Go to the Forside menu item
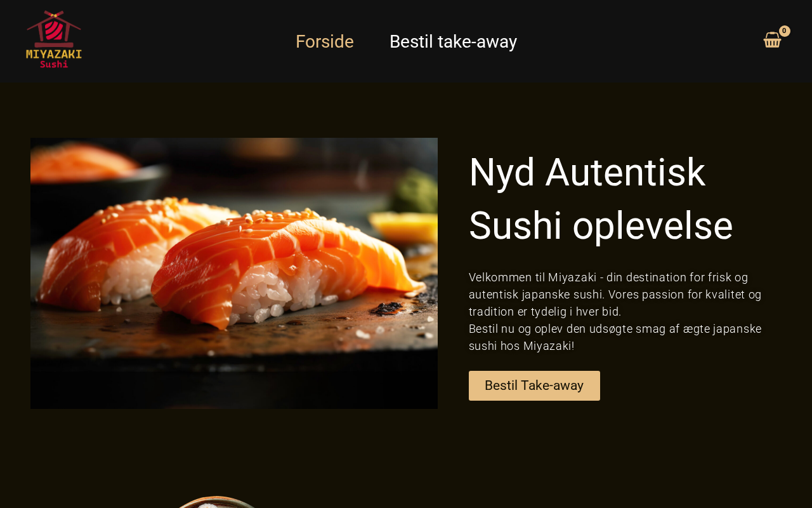This screenshot has width=812, height=508. (x=325, y=41)
